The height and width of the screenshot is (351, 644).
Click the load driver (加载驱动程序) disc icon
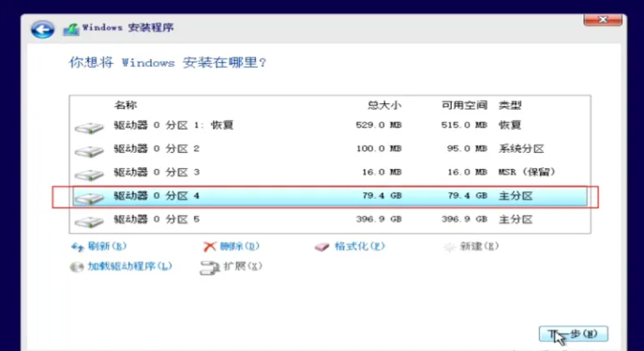pyautogui.click(x=76, y=267)
